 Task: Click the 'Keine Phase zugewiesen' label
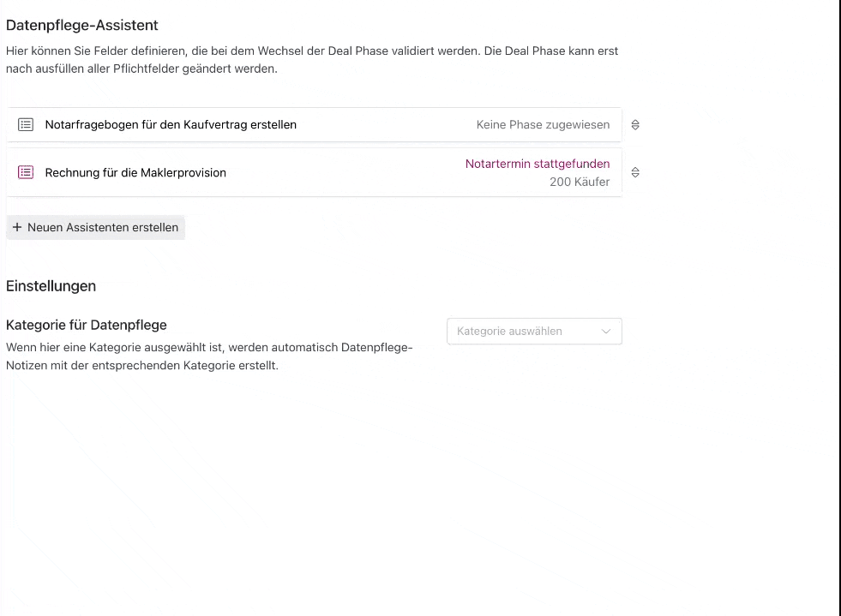point(543,125)
